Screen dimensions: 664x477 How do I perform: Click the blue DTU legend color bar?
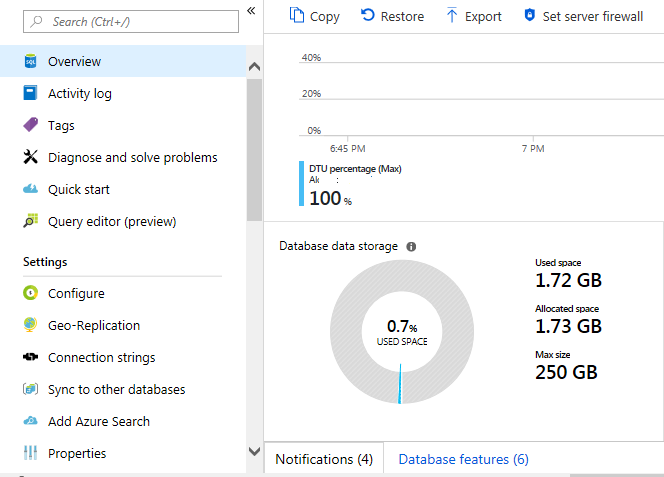[x=302, y=183]
